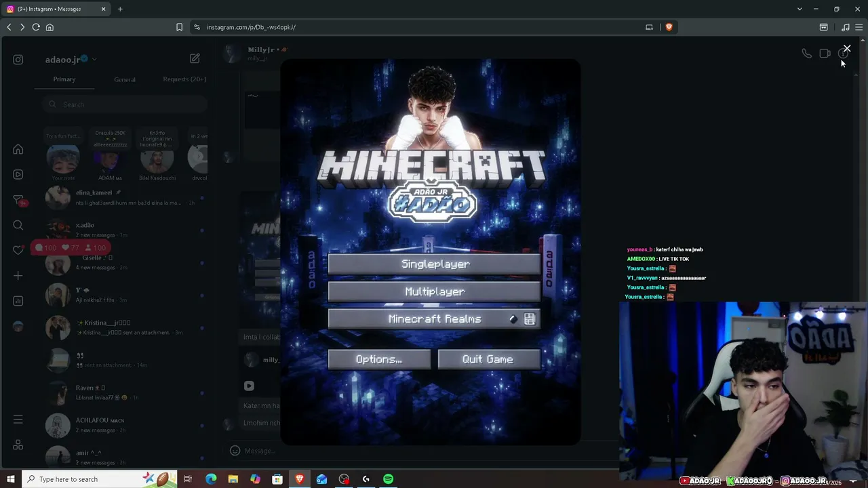Open Notifications heart icon in sidebar
The image size is (868, 488).
(x=18, y=250)
